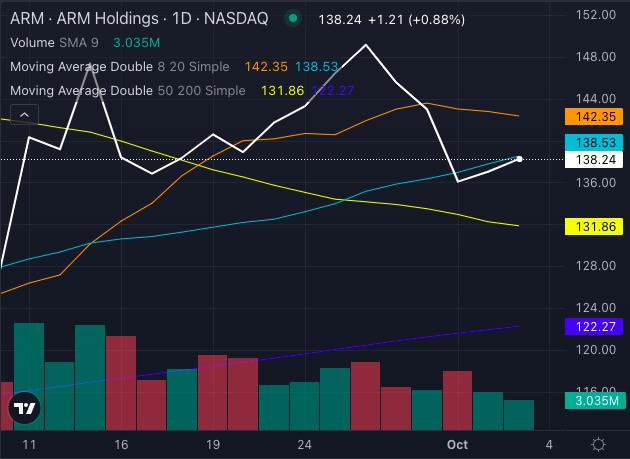
Task: Click the 4 date label on time axis
Action: (549, 445)
